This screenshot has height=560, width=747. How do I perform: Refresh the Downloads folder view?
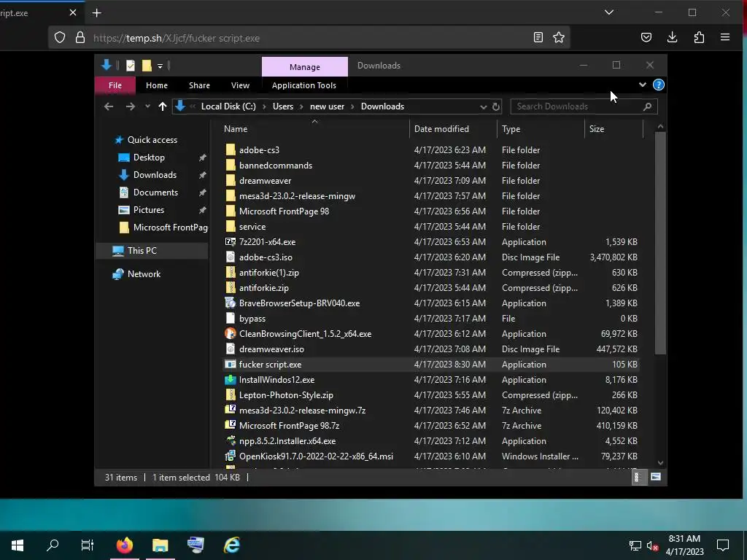(496, 106)
